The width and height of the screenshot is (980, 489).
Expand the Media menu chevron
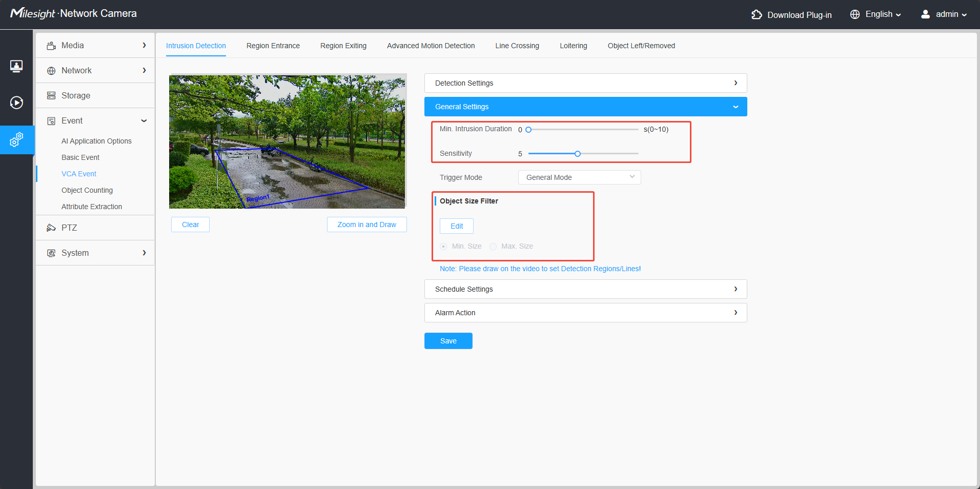[144, 45]
